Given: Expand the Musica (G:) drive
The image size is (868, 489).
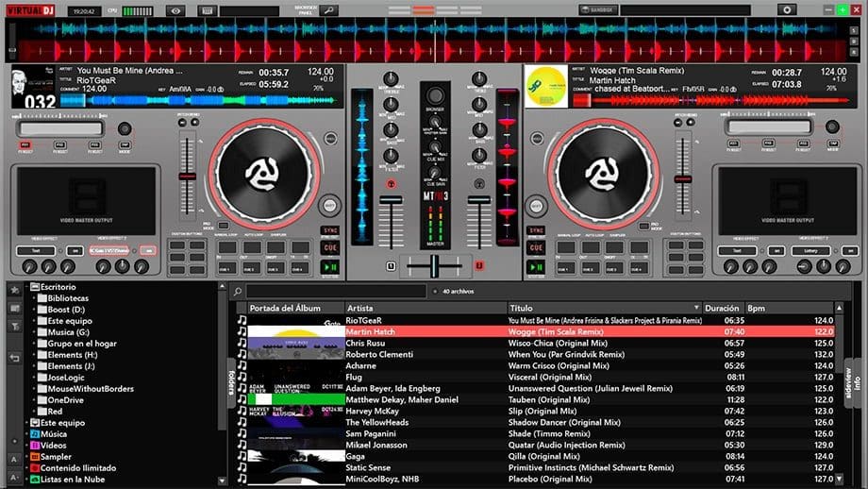Looking at the screenshot, I should (34, 332).
